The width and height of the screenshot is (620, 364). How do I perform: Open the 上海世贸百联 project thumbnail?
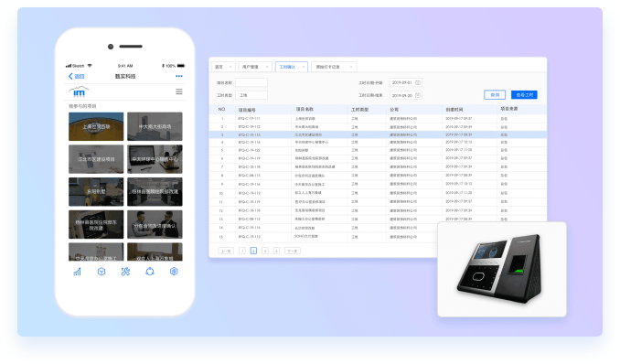tap(96, 126)
